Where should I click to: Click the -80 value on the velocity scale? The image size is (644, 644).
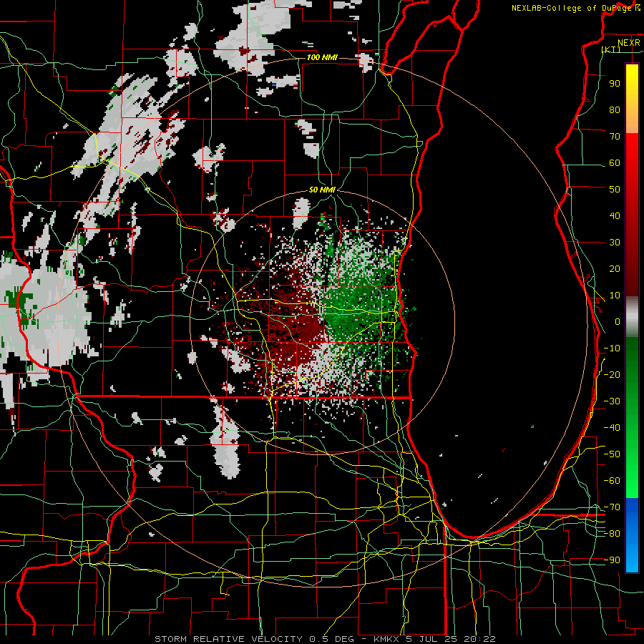pos(612,534)
